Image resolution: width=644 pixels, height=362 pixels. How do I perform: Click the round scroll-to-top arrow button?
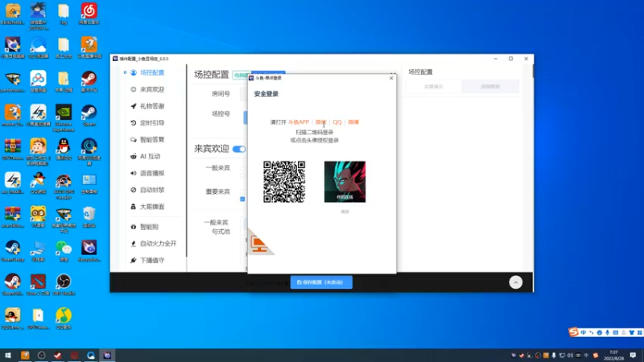[x=515, y=282]
